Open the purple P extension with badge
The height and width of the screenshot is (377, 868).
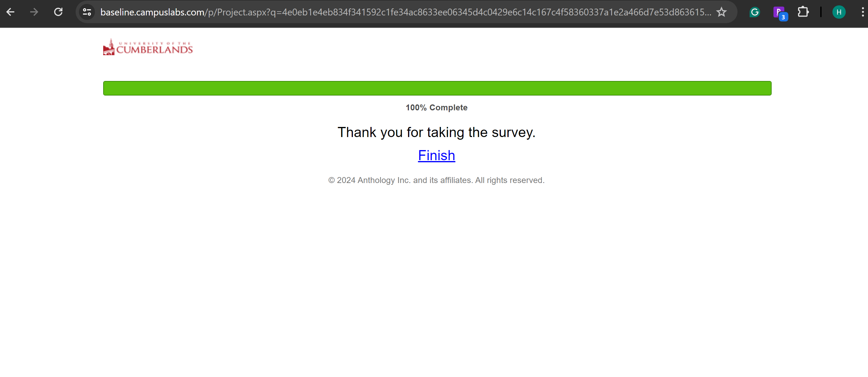[x=779, y=13]
